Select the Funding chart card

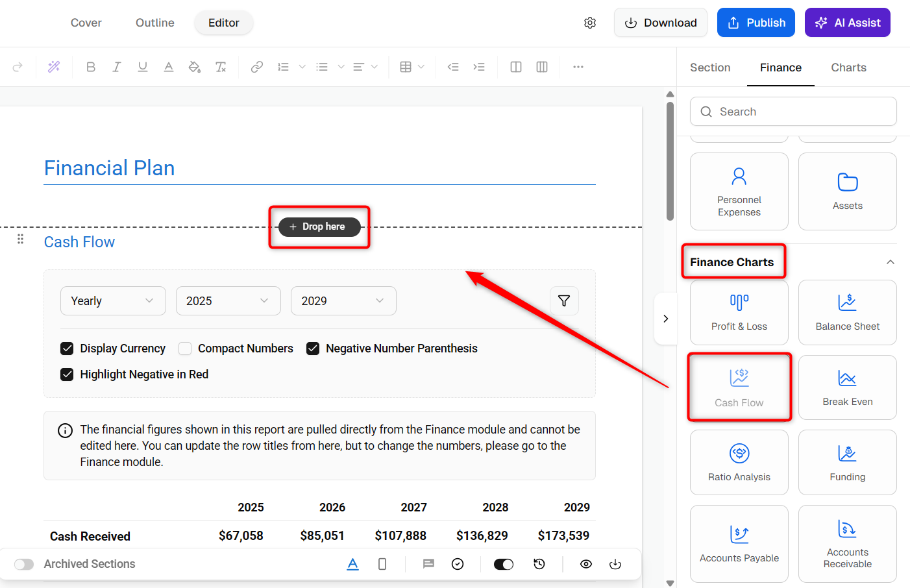point(848,463)
